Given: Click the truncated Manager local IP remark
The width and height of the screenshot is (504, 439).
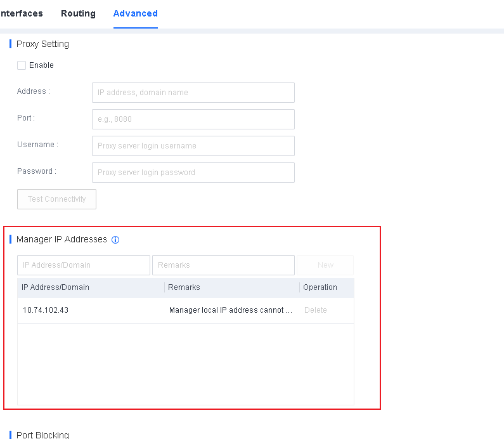Looking at the screenshot, I should (x=231, y=310).
